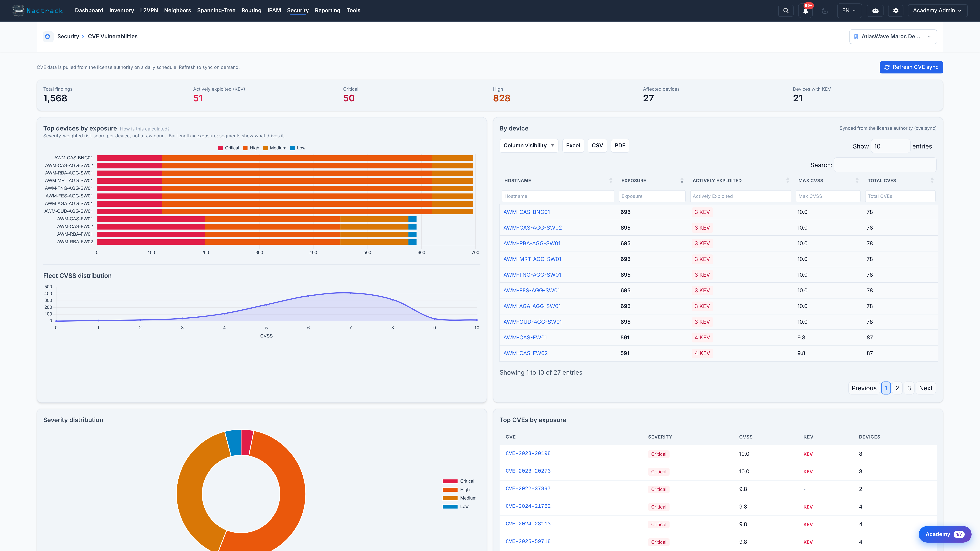Screen dimensions: 980x551
Task: Open the Spanning-Tree menu
Action: point(216,11)
